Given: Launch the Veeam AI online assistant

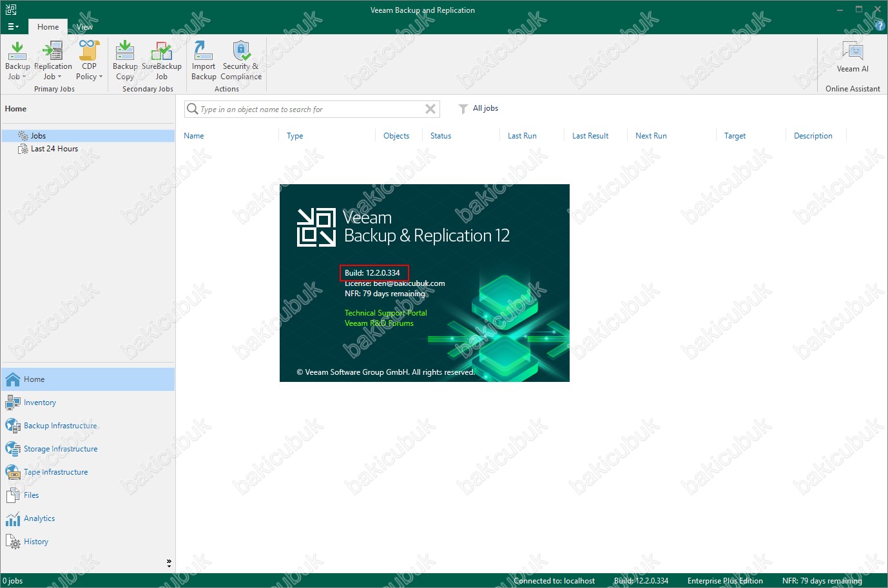Looking at the screenshot, I should 853,57.
